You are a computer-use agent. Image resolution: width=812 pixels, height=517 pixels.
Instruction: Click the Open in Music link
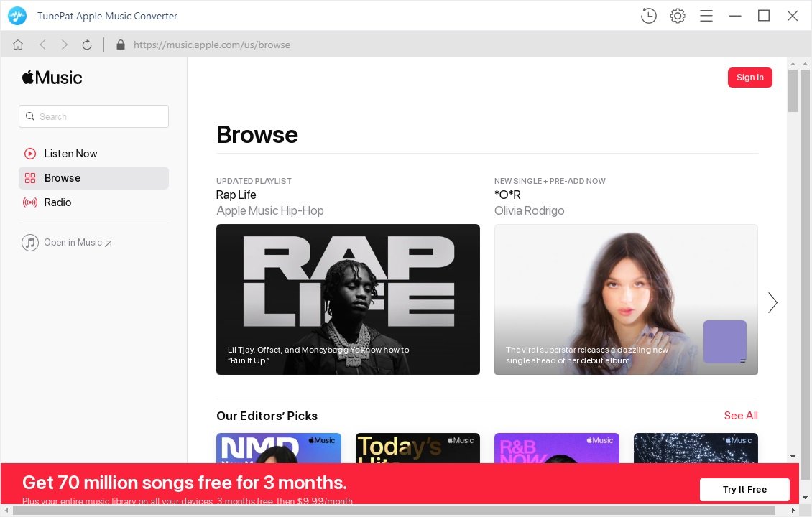(78, 242)
